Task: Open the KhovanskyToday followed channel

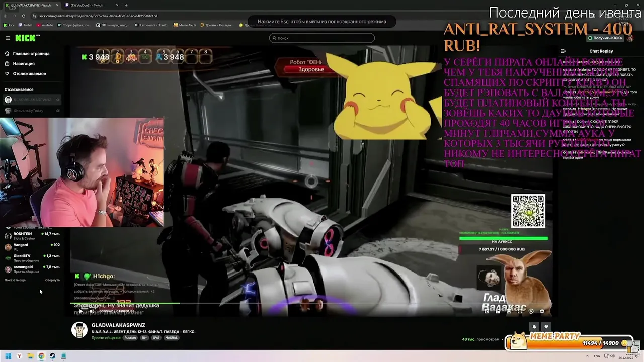Action: (32, 111)
